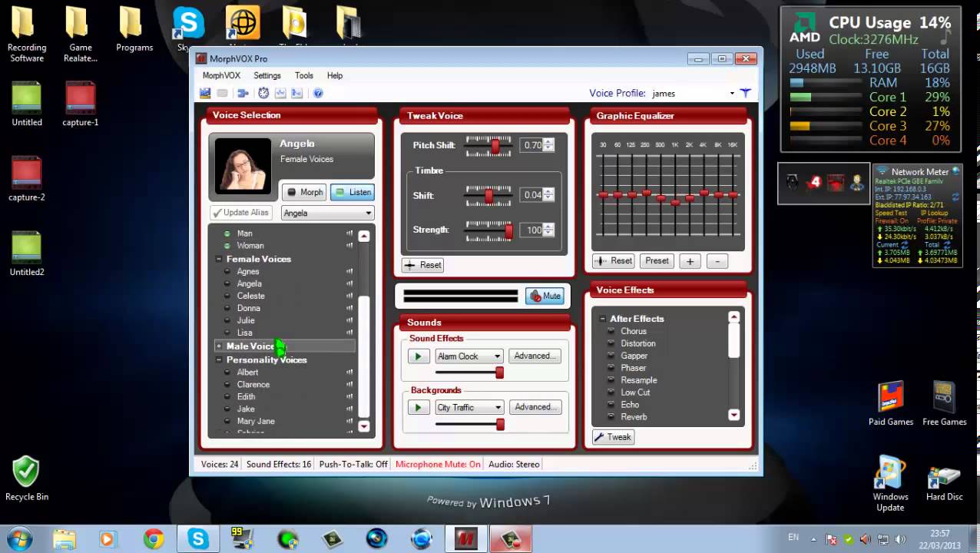The width and height of the screenshot is (980, 553).
Task: Click the Angela voice portrait thumbnail
Action: [243, 166]
